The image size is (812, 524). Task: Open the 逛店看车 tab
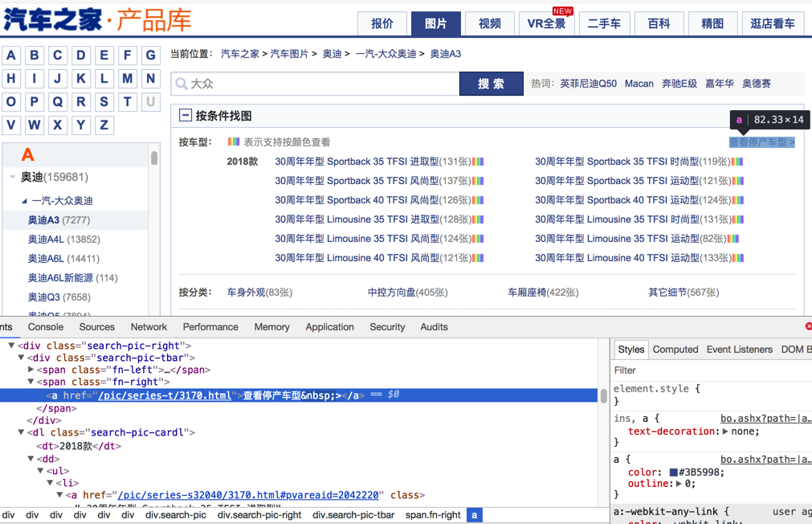pos(773,23)
